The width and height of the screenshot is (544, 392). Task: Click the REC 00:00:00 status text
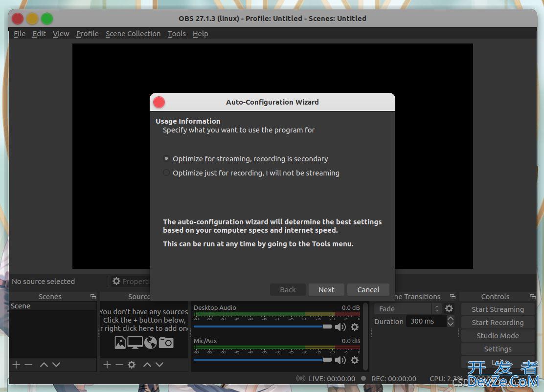click(x=393, y=379)
